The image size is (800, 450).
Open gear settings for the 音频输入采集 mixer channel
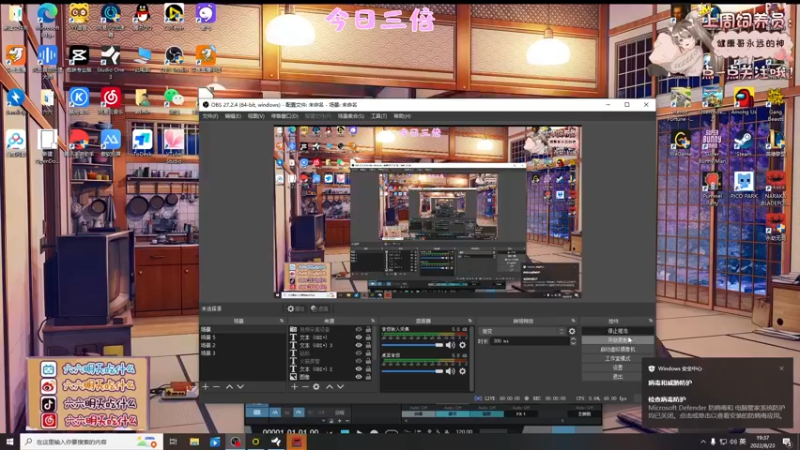pos(462,345)
